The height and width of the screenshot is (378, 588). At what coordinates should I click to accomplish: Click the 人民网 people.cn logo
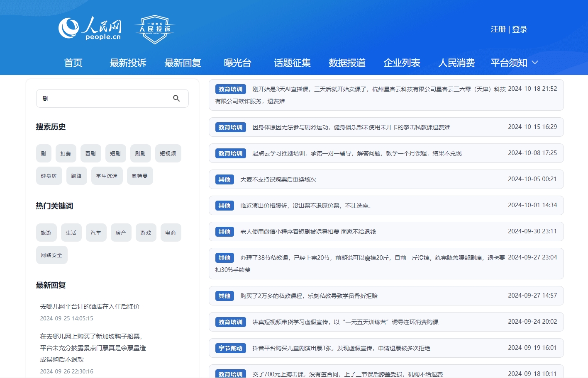(x=90, y=28)
